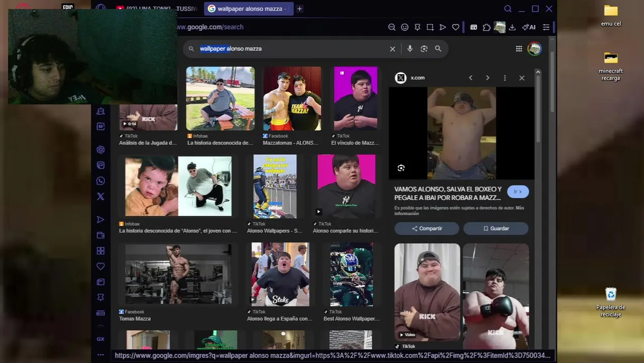Go to next image in preview panel
Screen dimensions: 644x363
coord(487,78)
